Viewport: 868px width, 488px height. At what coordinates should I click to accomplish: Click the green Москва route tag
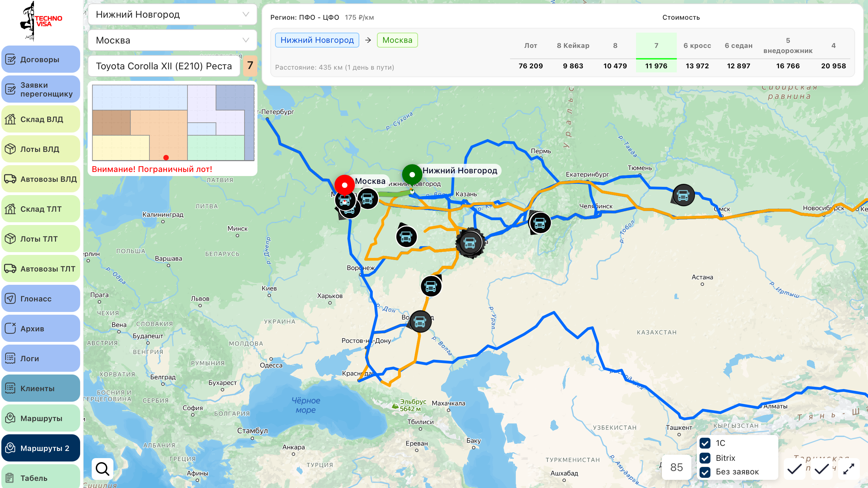pyautogui.click(x=397, y=40)
